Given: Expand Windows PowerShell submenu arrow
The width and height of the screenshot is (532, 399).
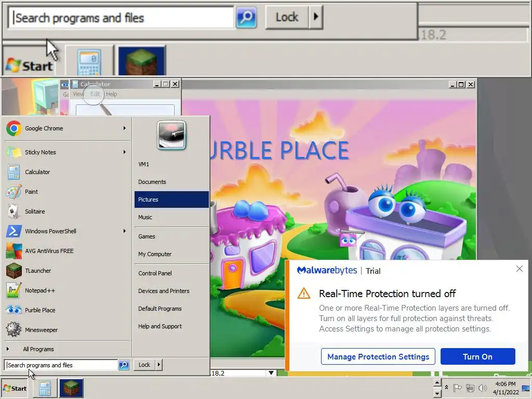Looking at the screenshot, I should [125, 231].
